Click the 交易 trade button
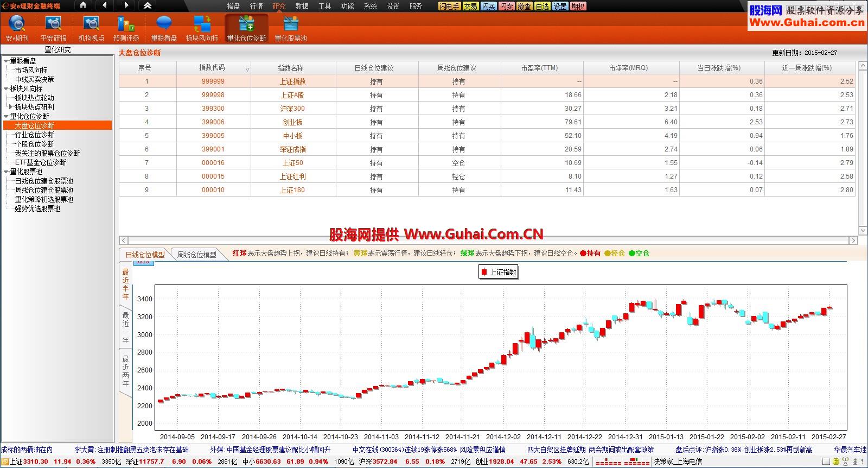The height and width of the screenshot is (468, 868). pos(471,6)
